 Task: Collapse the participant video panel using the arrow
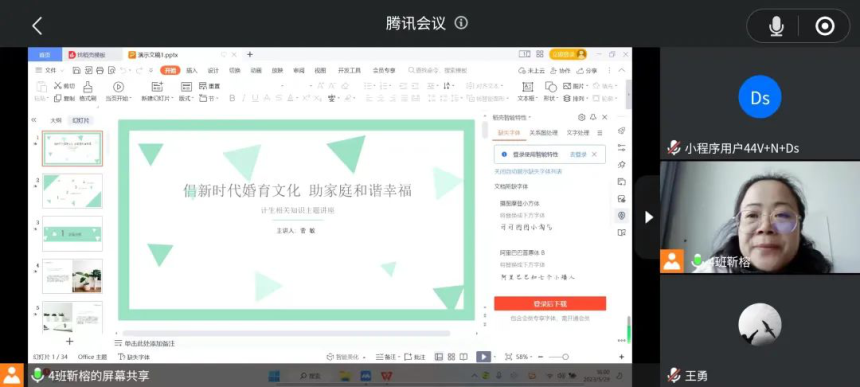pyautogui.click(x=648, y=217)
